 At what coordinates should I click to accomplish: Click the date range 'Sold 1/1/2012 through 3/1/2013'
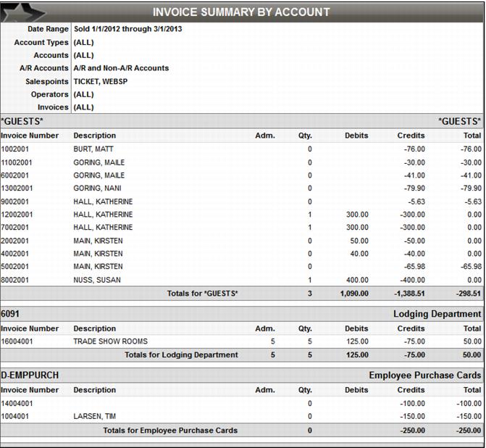click(127, 29)
